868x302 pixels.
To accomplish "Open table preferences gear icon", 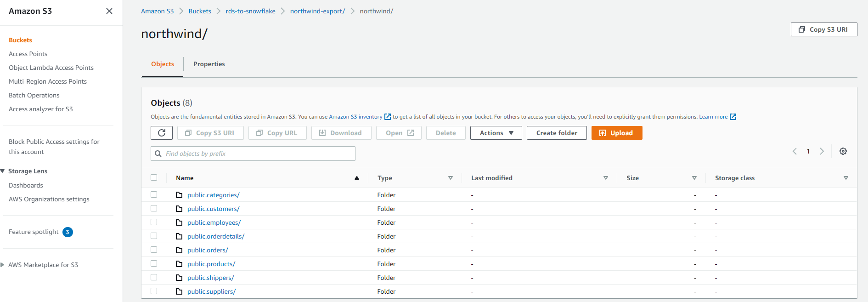I will 843,151.
